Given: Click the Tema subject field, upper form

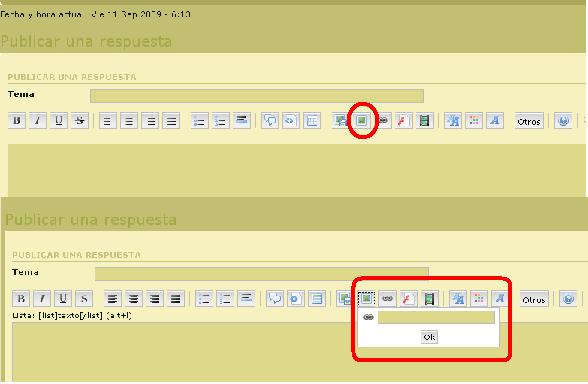Looking at the screenshot, I should pyautogui.click(x=257, y=96).
